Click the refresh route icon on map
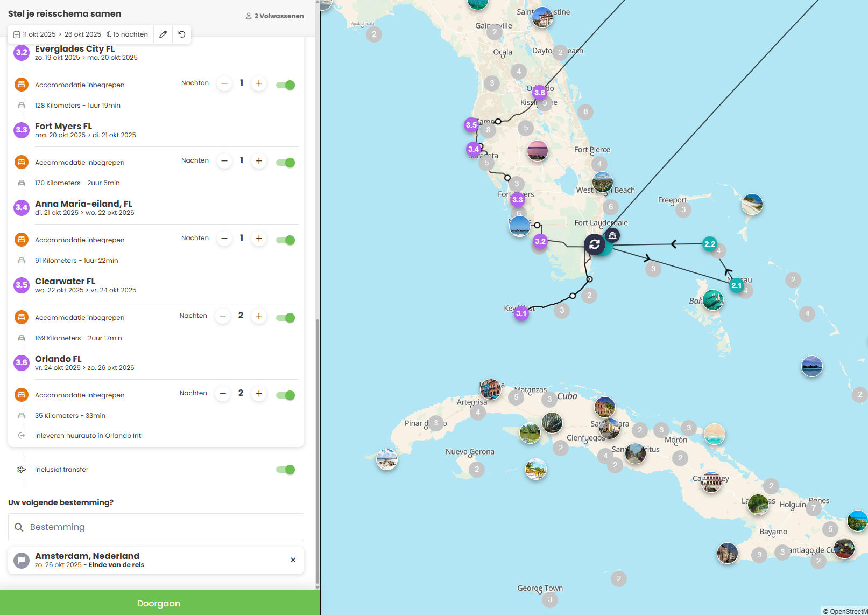The image size is (868, 615). point(595,244)
